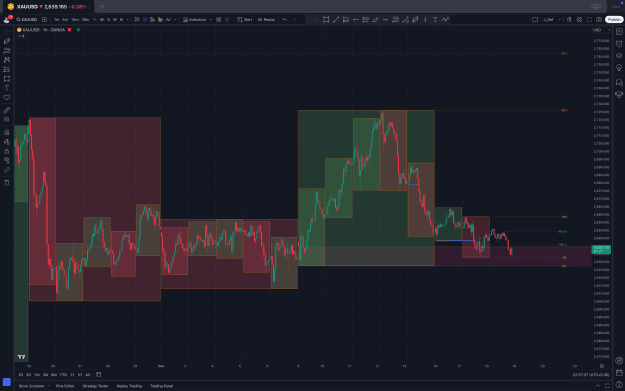625x391 pixels.
Task: Create an Alert from the toolbar
Action: click(245, 20)
